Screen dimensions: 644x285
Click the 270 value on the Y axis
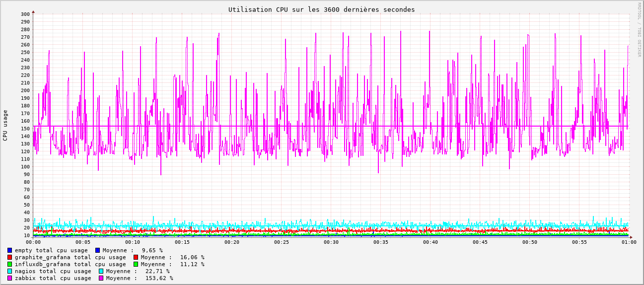(25, 37)
